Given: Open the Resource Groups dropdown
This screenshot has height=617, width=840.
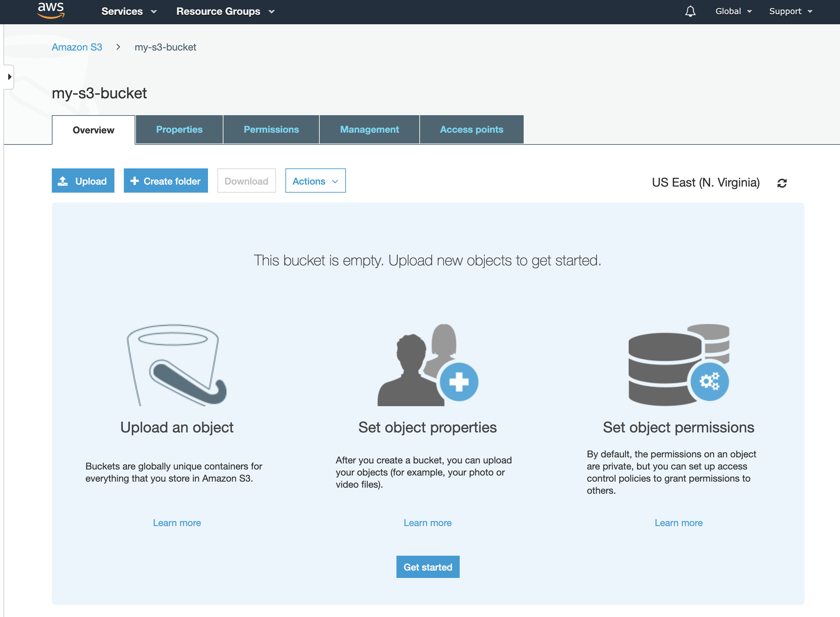Looking at the screenshot, I should coord(225,11).
